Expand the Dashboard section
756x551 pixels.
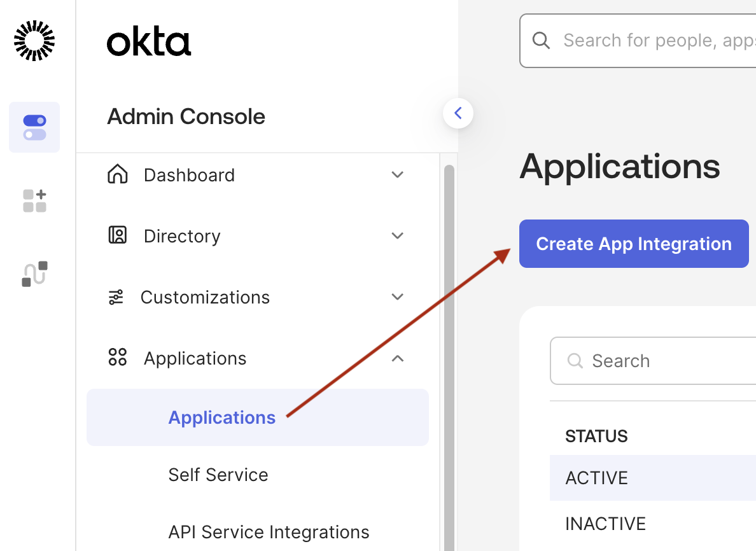click(x=397, y=174)
